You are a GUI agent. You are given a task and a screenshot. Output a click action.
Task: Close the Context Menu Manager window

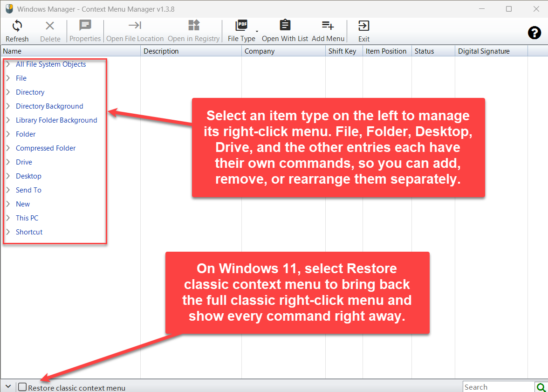click(x=536, y=9)
